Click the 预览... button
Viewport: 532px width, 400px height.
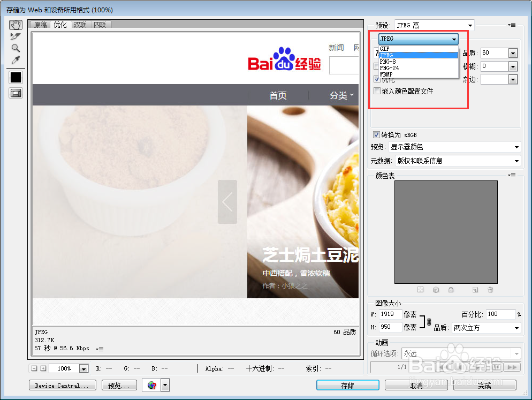[x=119, y=385]
